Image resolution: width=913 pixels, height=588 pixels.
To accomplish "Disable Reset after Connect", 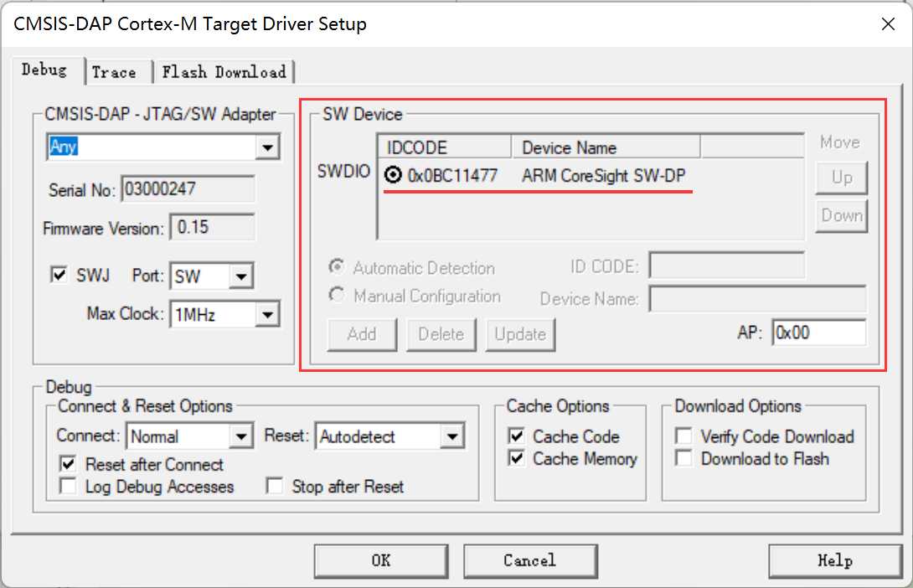I will pos(68,464).
